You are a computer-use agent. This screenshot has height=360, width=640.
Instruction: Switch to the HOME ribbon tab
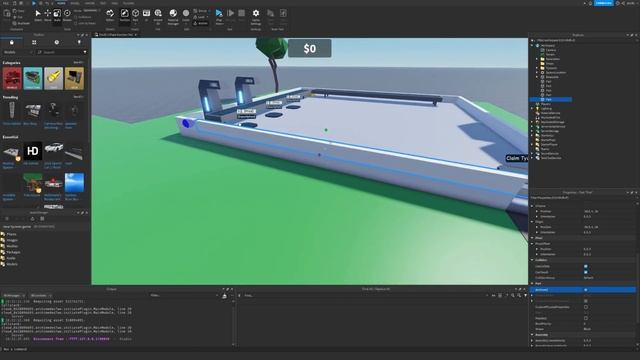coord(61,3)
